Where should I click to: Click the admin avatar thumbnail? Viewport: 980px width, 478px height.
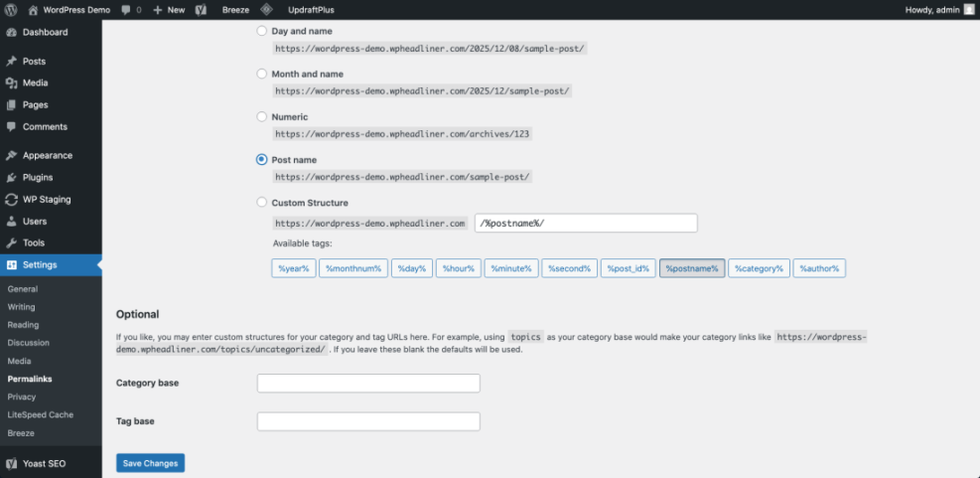tap(968, 10)
